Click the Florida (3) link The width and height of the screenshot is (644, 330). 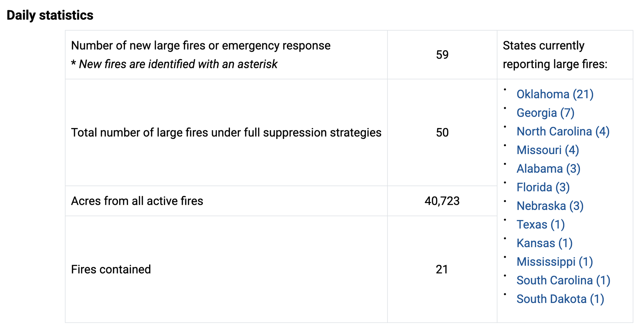click(543, 187)
